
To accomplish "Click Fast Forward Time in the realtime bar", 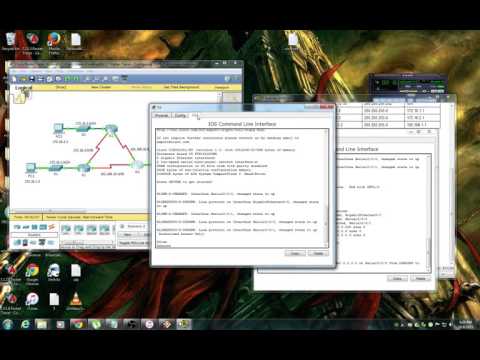I will pyautogui.click(x=98, y=217).
